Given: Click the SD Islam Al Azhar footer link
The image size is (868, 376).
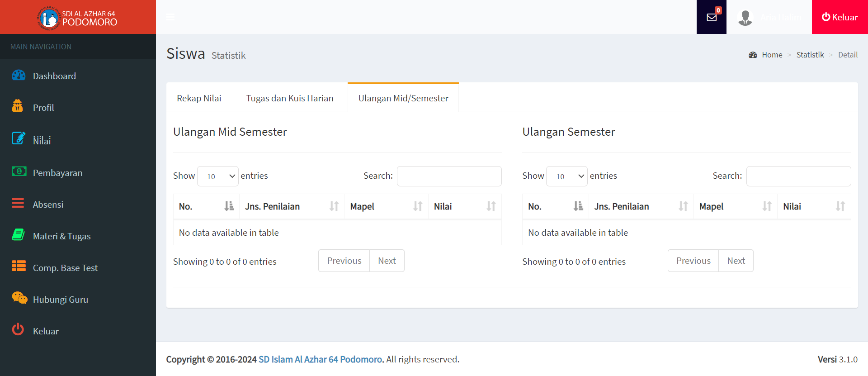Looking at the screenshot, I should tap(320, 359).
